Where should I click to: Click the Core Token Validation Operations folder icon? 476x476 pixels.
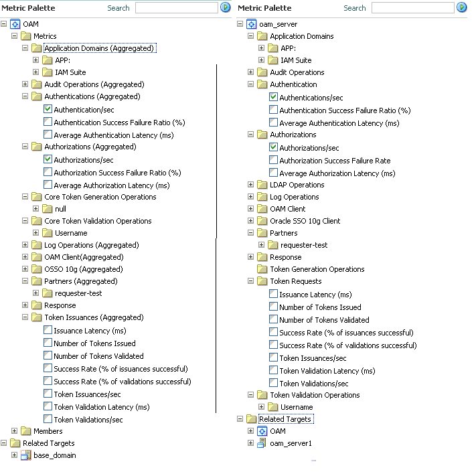(x=36, y=221)
